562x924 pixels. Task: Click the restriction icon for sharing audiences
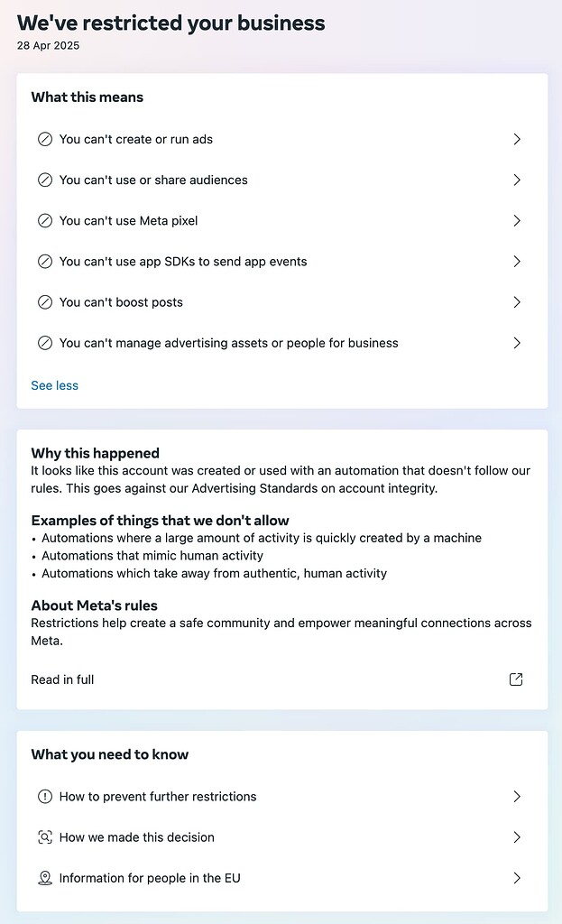[45, 180]
